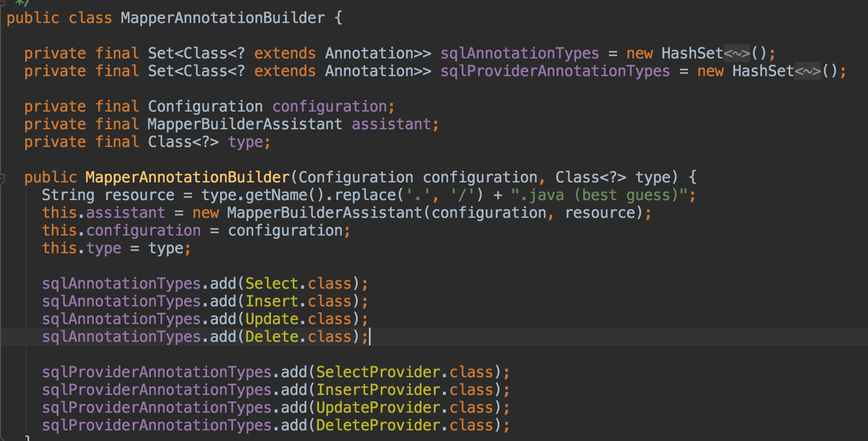
Task: Click the getName method call
Action: tap(276, 195)
